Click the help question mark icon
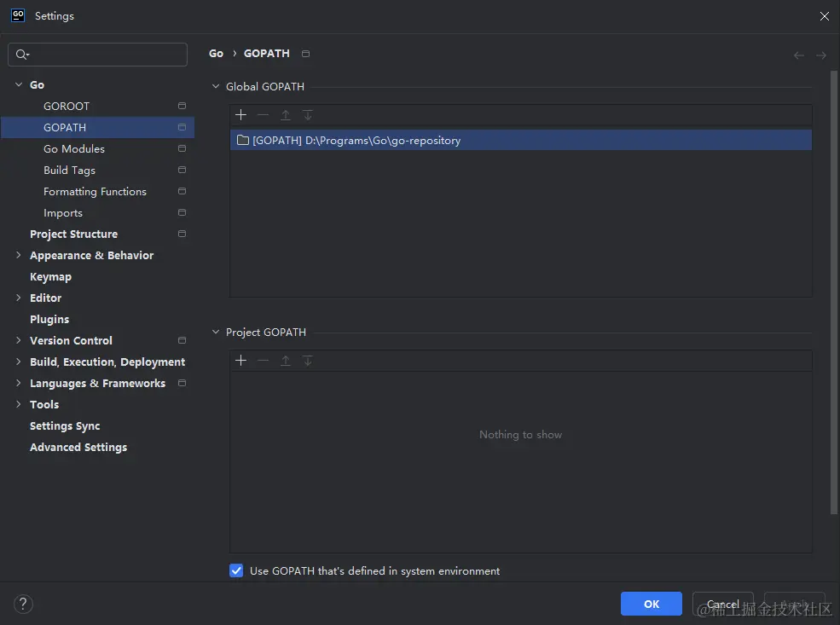Screen dimensions: 840x625 tap(23, 604)
